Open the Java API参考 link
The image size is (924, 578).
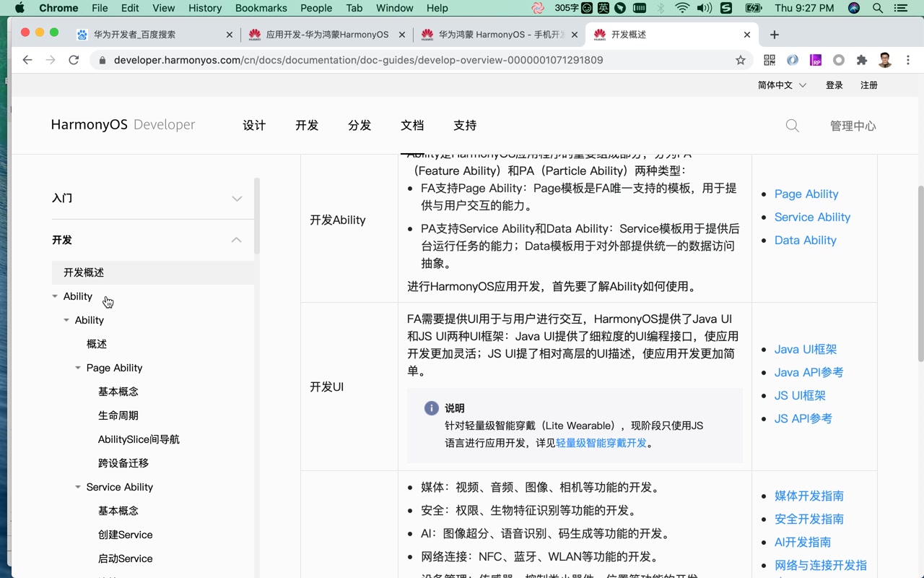809,373
